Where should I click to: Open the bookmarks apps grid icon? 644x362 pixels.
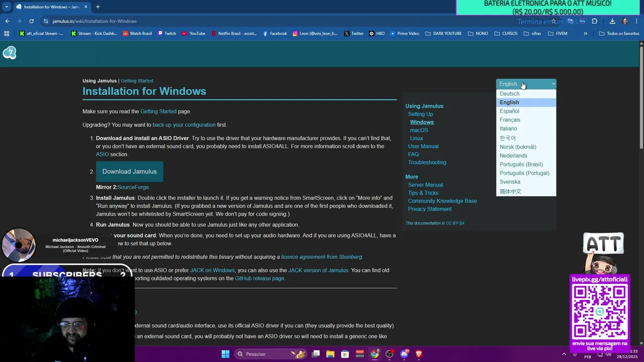(7, 34)
